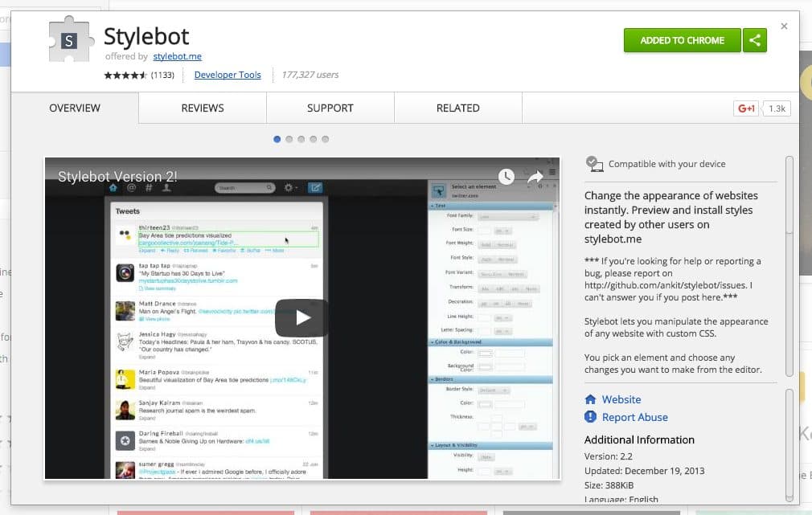Click the Google +1 button

click(x=746, y=108)
